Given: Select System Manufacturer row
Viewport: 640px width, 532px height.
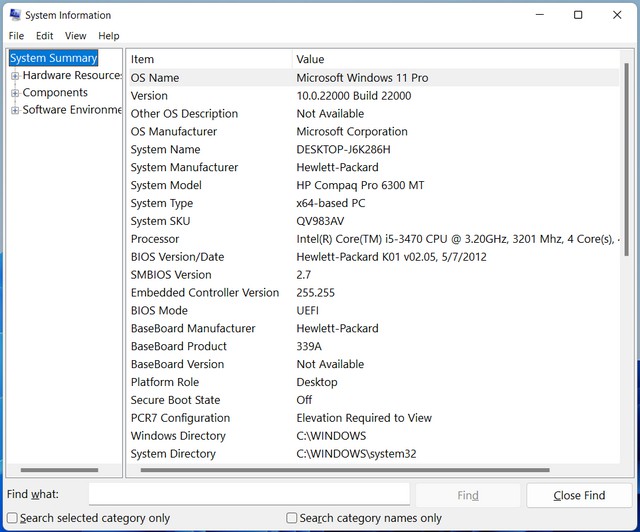Looking at the screenshot, I should coord(373,167).
